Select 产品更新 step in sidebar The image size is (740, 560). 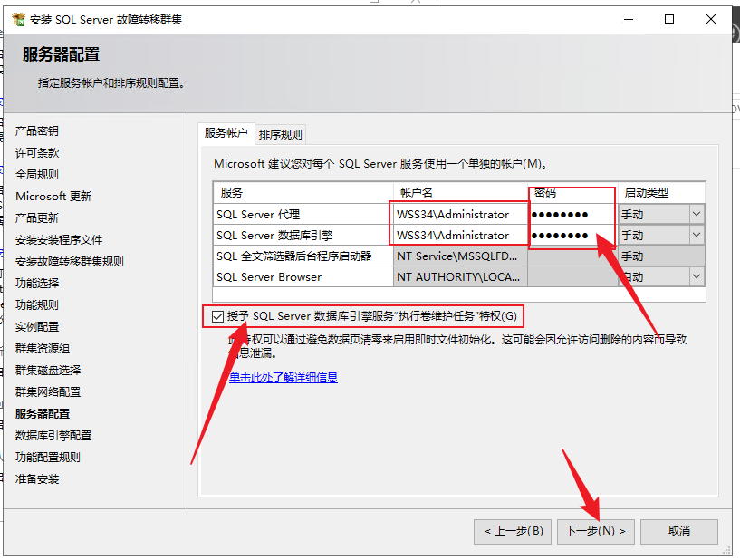pyautogui.click(x=37, y=217)
